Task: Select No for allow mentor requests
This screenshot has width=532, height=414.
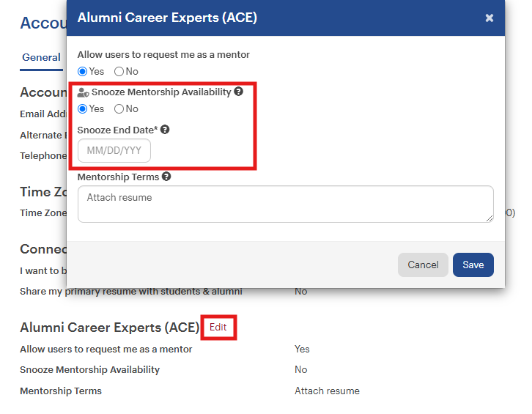Action: (x=119, y=72)
